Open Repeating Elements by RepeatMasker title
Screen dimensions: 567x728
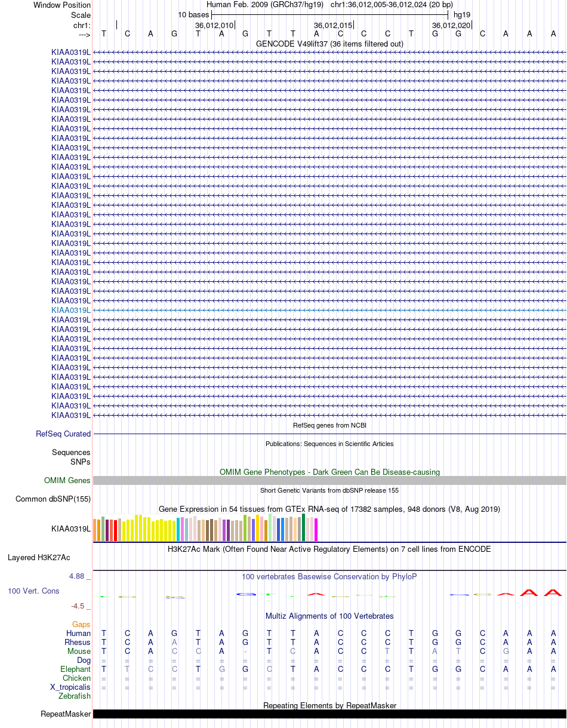[329, 705]
